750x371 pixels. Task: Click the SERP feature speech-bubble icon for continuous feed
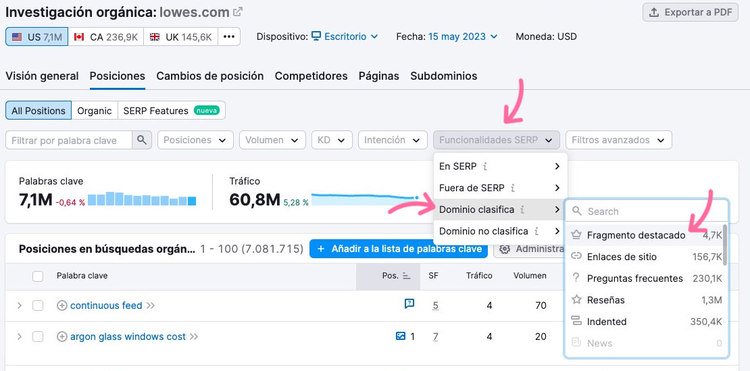(x=409, y=304)
